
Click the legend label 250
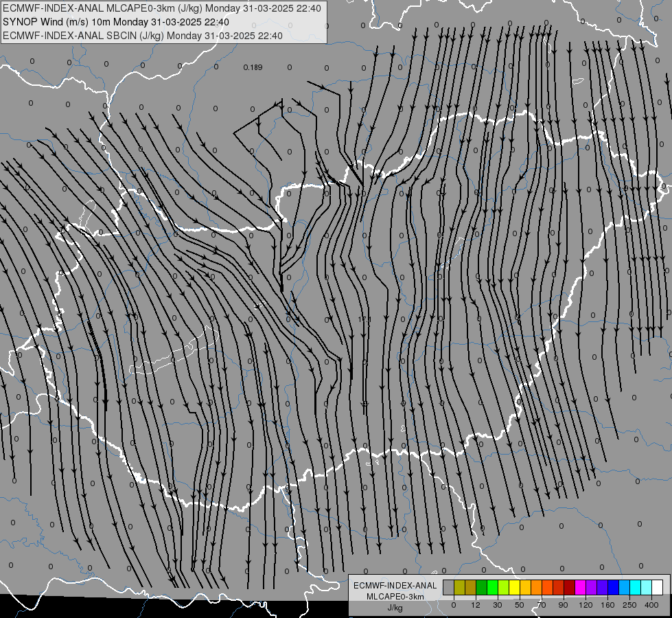click(x=629, y=605)
